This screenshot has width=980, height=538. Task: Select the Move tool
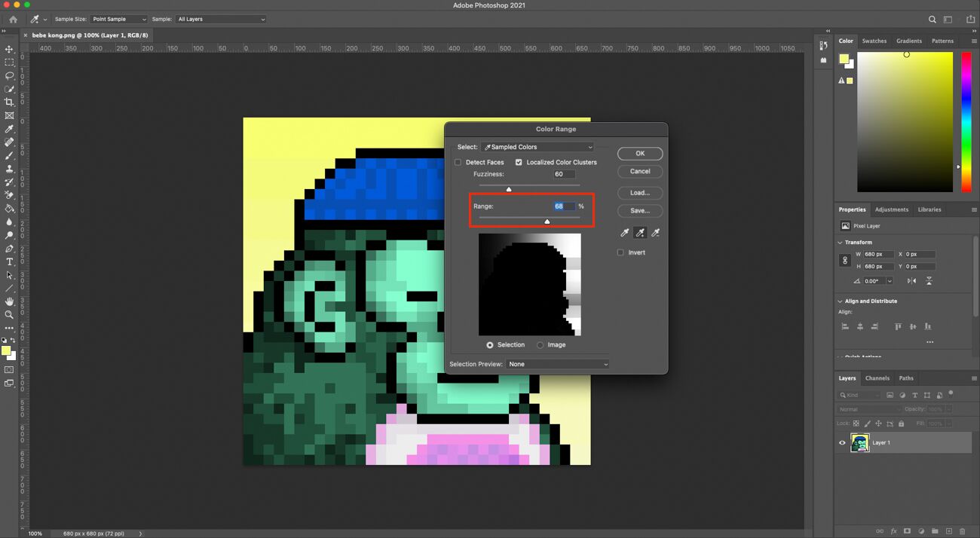10,49
